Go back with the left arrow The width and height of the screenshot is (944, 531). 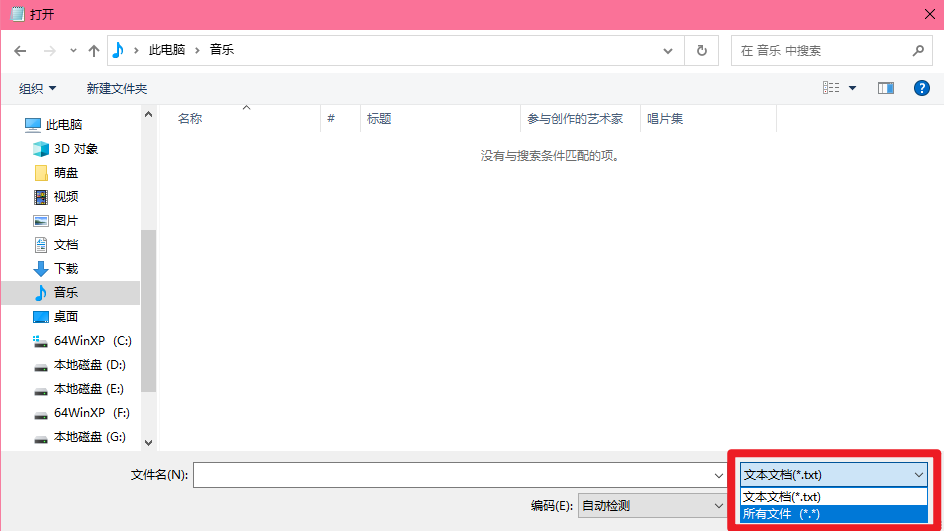[x=20, y=51]
